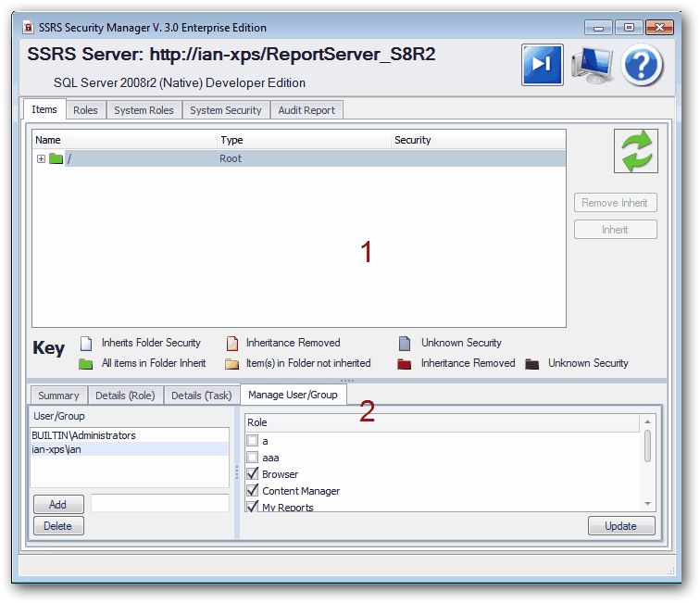The image size is (700, 603).
Task: Close the SSRS Security Manager window
Action: [659, 28]
